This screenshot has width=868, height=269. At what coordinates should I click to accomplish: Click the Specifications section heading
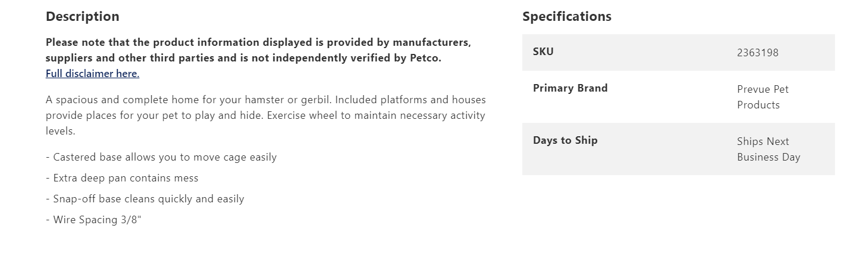[566, 16]
